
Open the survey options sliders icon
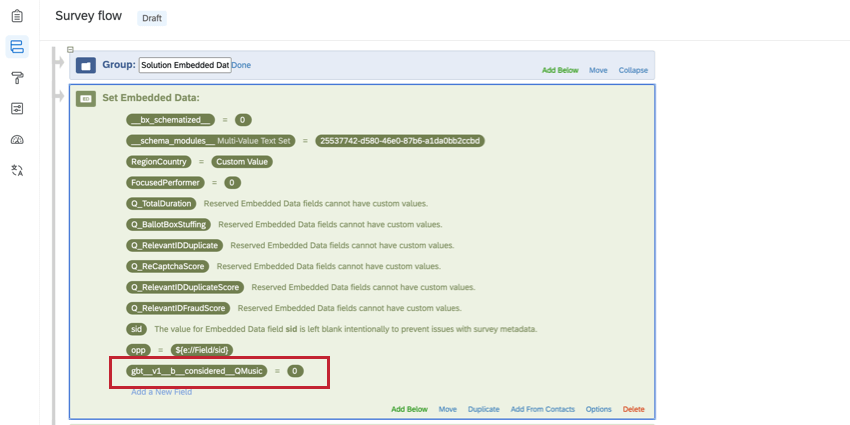(x=17, y=109)
